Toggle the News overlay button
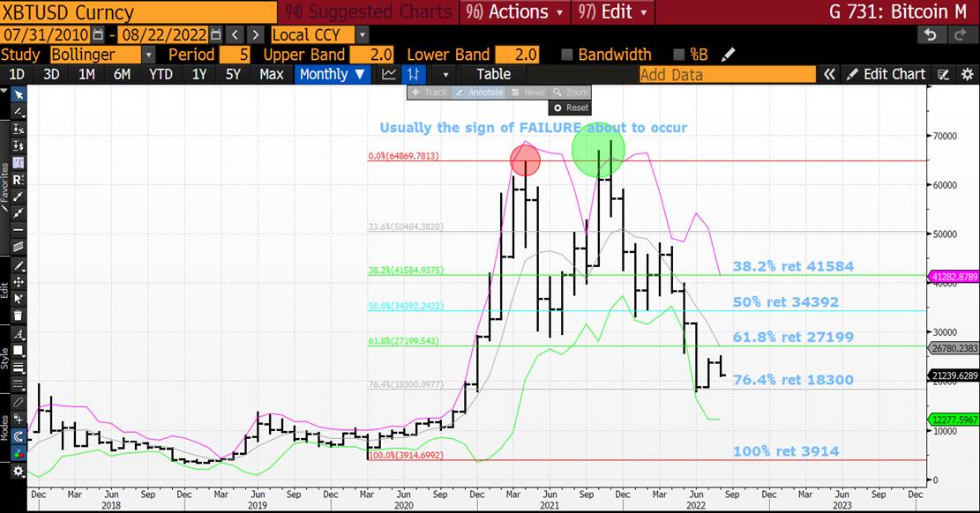Image resolution: width=980 pixels, height=513 pixels. (x=527, y=93)
